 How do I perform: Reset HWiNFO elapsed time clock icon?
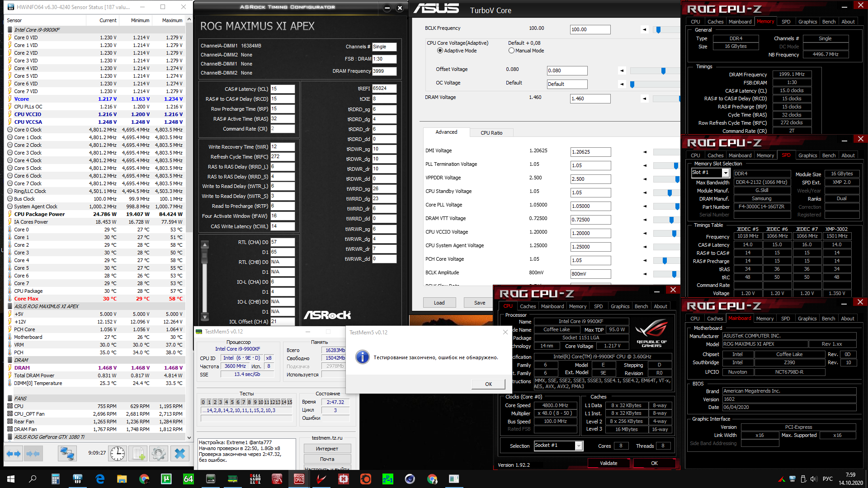pyautogui.click(x=118, y=453)
